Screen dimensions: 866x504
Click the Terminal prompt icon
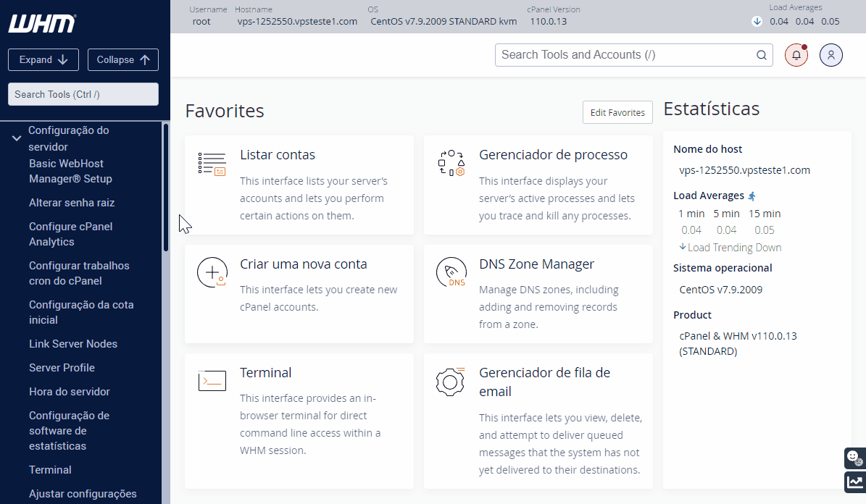click(x=212, y=381)
